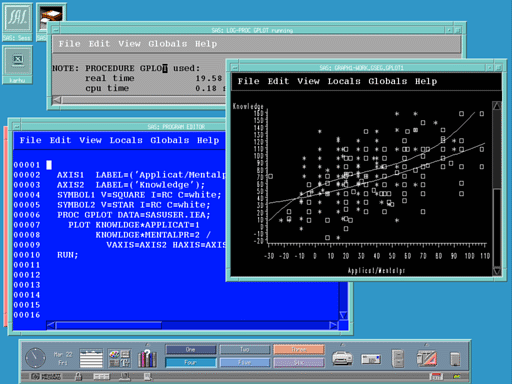Open the printer icon on the front panel
This screenshot has width=512, height=384.
342,359
